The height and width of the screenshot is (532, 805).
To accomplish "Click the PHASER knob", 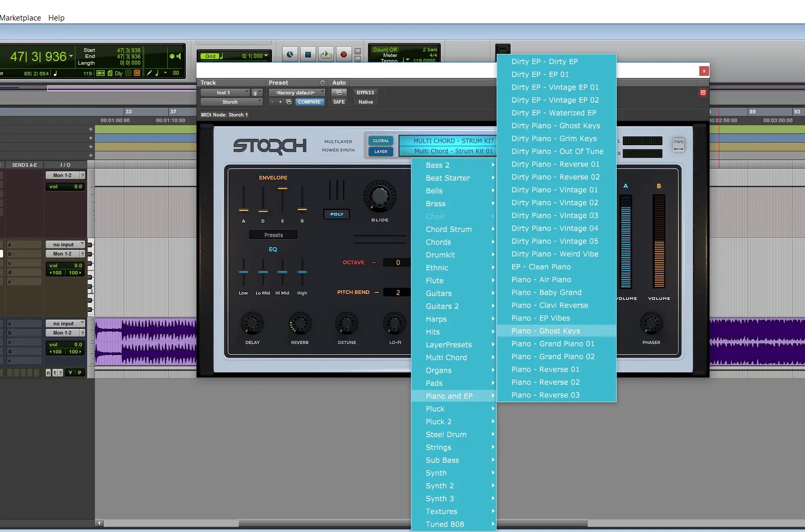I will (651, 324).
